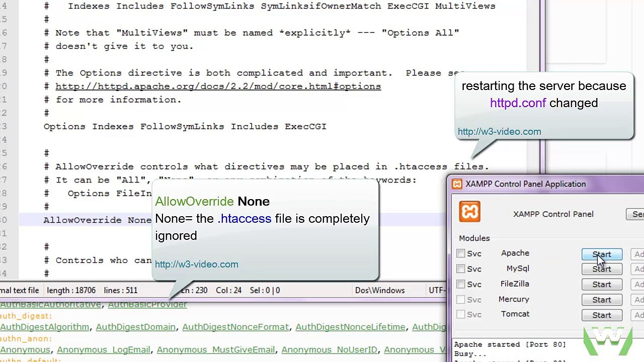Click the AuthBasicProvider directive link
This screenshot has height=362, width=644.
point(147,304)
